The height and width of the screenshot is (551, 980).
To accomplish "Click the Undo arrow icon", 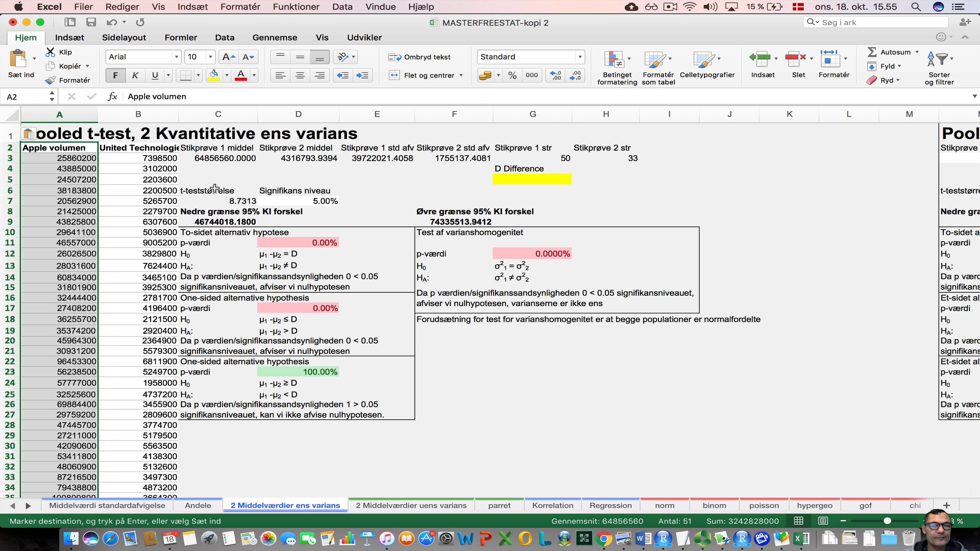I will (x=111, y=22).
